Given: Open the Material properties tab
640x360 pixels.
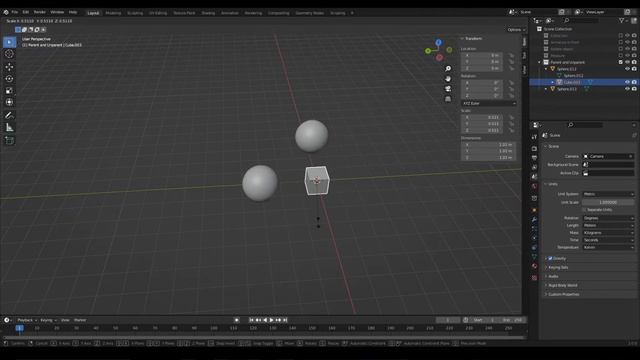Looking at the screenshot, I should (534, 266).
